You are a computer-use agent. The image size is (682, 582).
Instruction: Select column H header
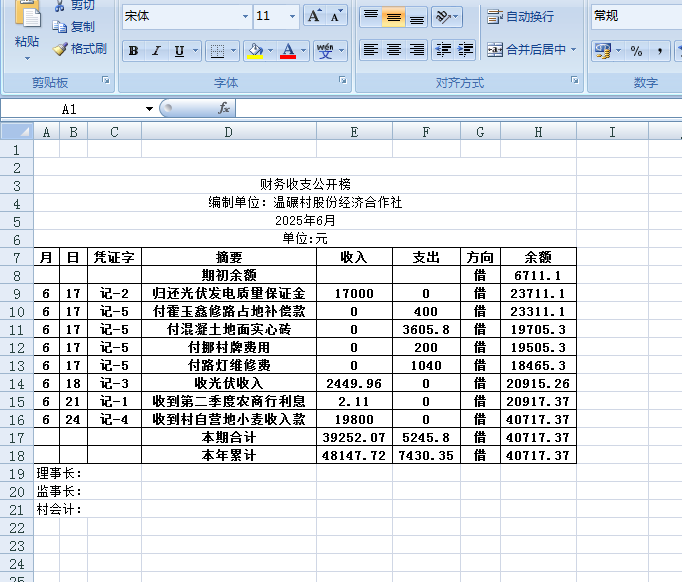pyautogui.click(x=538, y=132)
